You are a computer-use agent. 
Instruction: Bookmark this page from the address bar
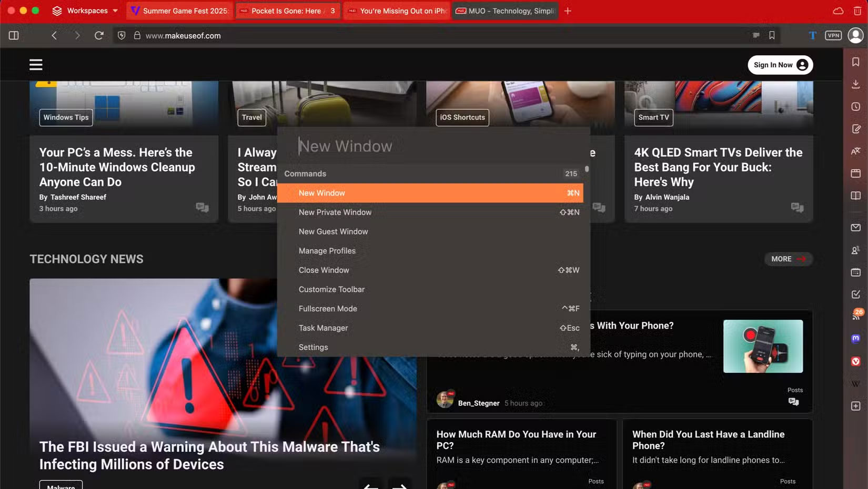point(772,35)
